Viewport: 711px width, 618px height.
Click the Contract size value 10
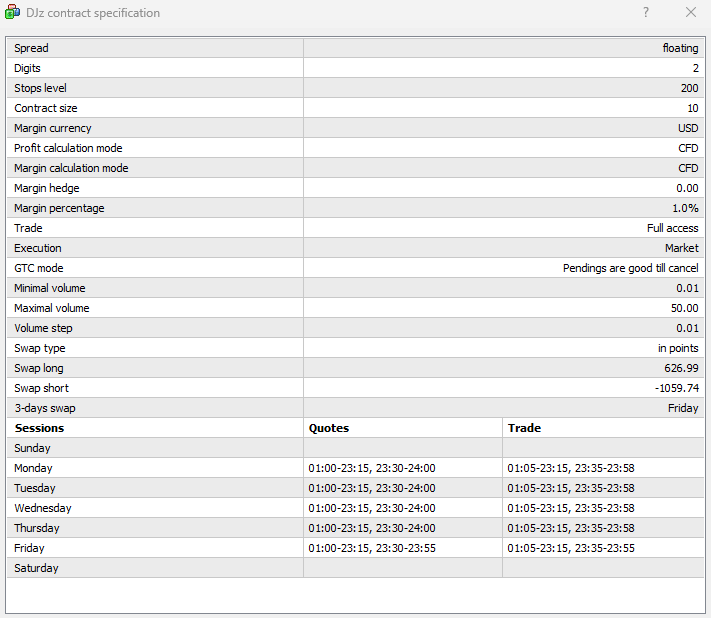point(693,108)
